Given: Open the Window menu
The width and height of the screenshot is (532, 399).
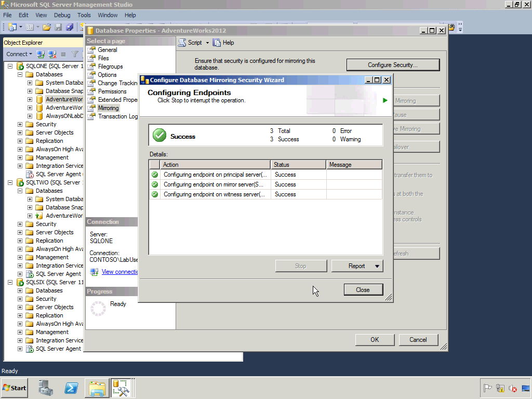Looking at the screenshot, I should click(108, 15).
